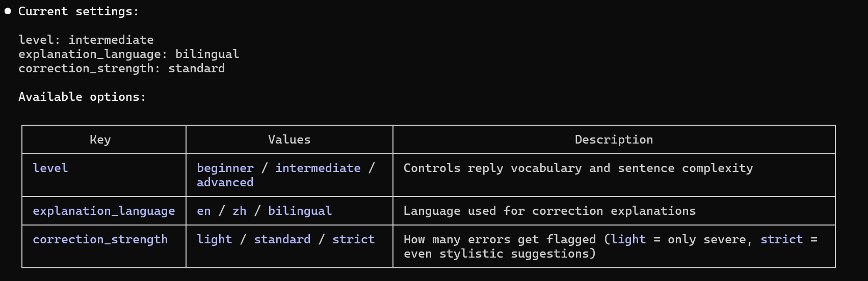868x281 pixels.
Task: Click the Description column header
Action: 614,139
